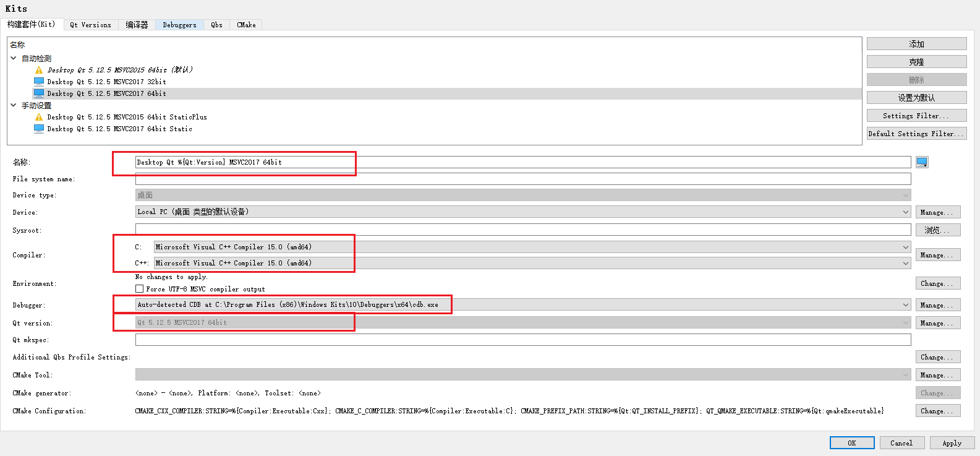The height and width of the screenshot is (456, 980).
Task: Open the Device dropdown
Action: 523,212
